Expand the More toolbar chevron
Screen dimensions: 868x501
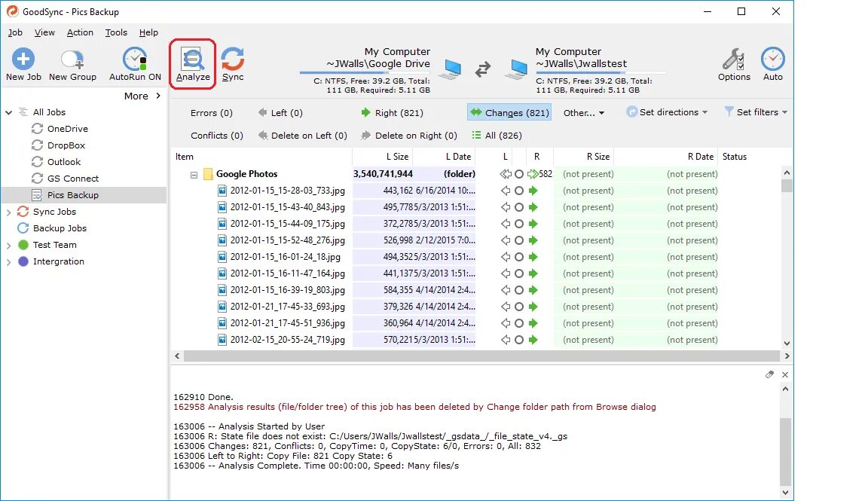pyautogui.click(x=158, y=96)
